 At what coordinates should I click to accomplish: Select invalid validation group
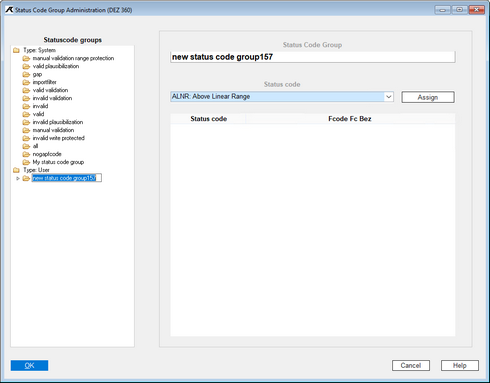point(52,98)
